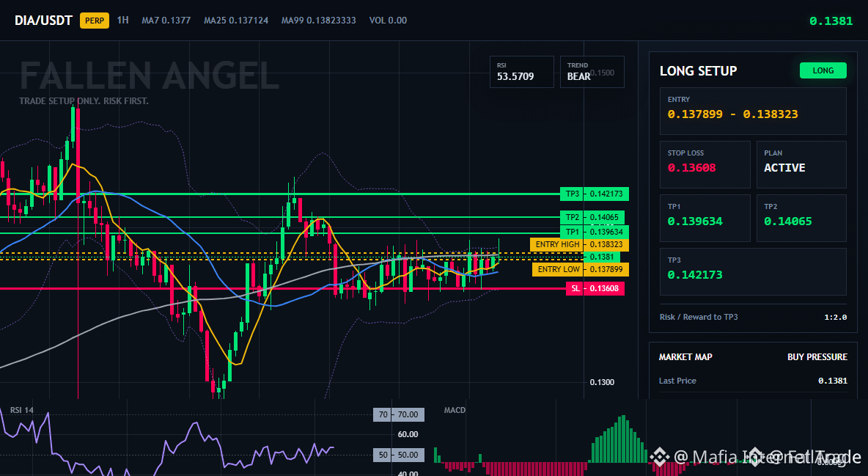Click the 50.00 RSI level tag
The image size is (868, 476).
coord(399,455)
